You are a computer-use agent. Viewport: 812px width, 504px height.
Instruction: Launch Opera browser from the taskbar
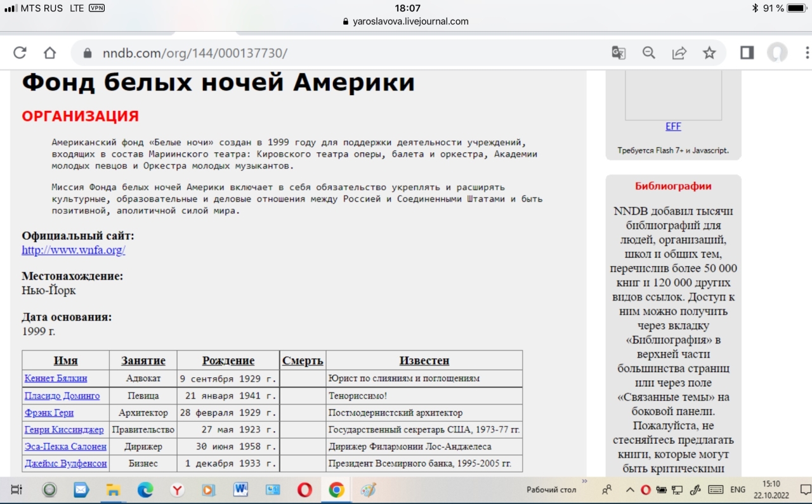click(x=304, y=489)
